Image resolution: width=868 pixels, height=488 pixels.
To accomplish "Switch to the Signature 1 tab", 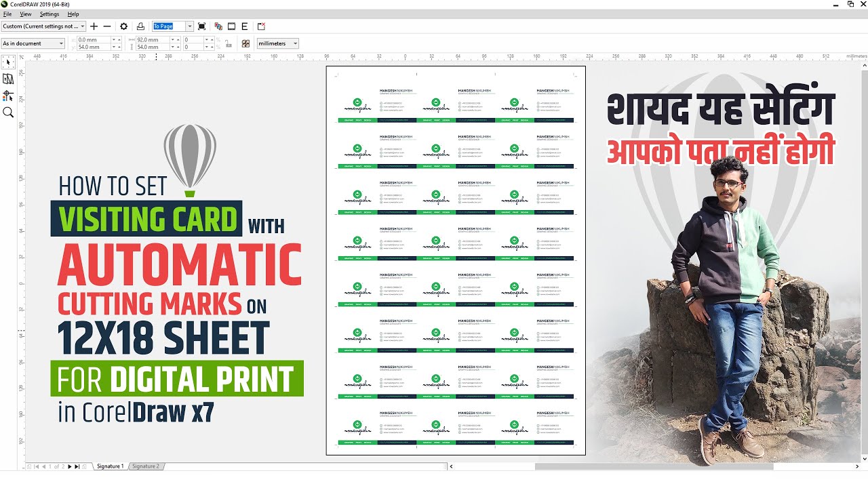I will (x=110, y=466).
